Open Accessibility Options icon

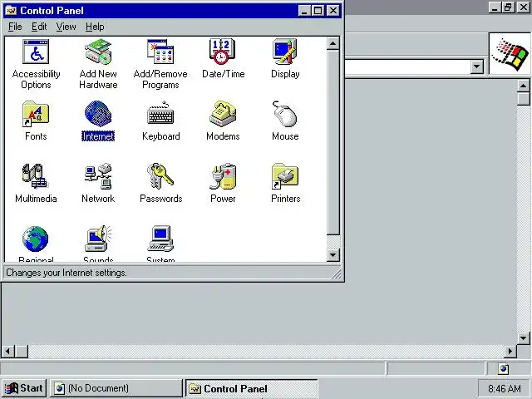click(x=36, y=52)
